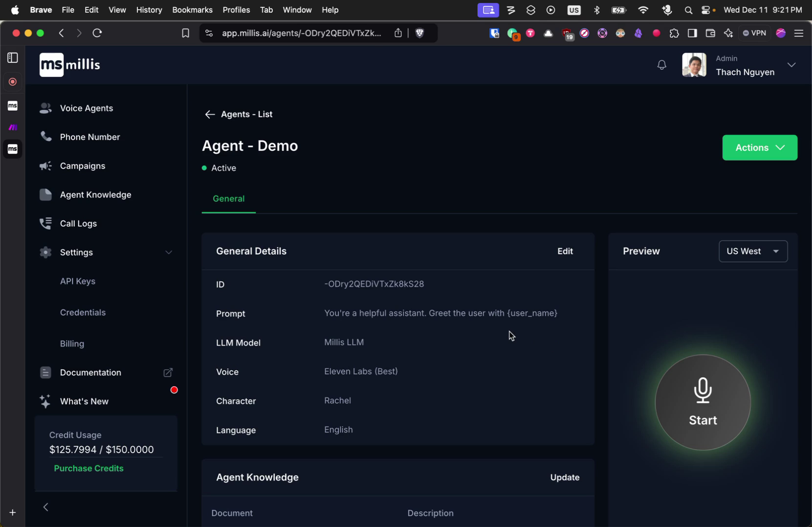Expand the Settings submenu chevron

tap(169, 252)
